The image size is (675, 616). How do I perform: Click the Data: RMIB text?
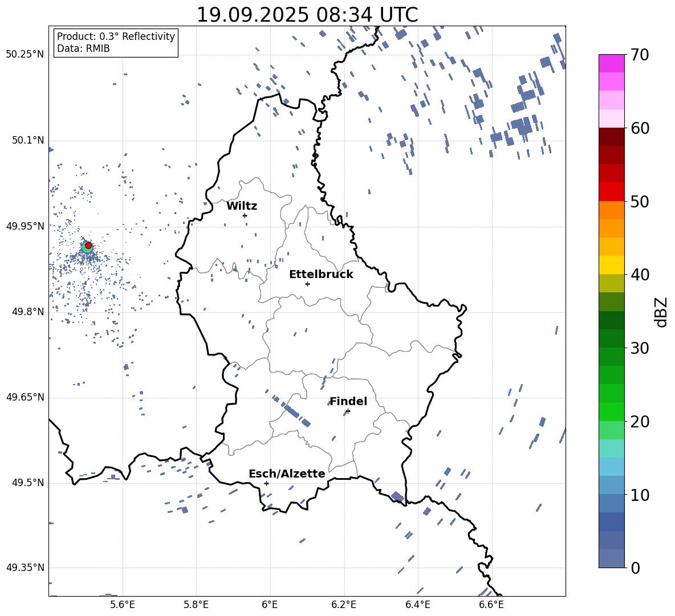coord(83,48)
